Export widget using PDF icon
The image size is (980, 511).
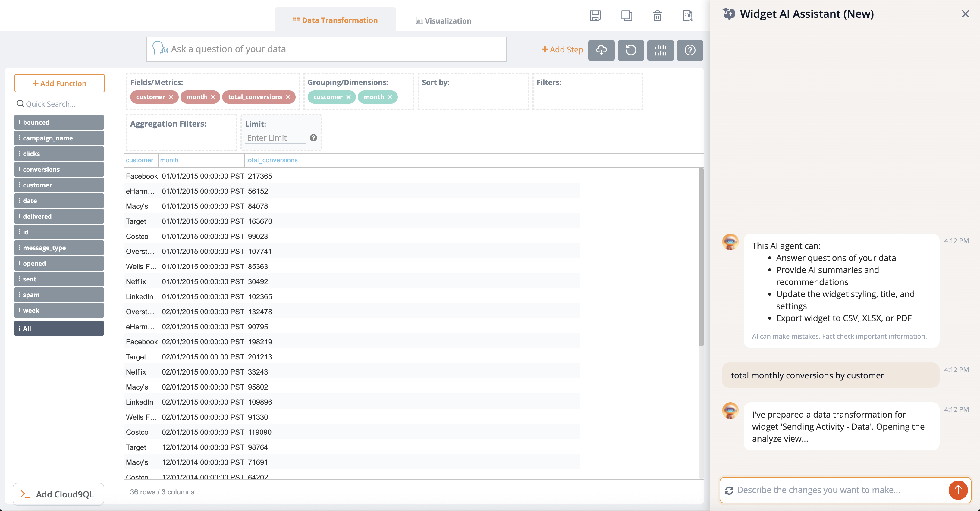point(688,16)
